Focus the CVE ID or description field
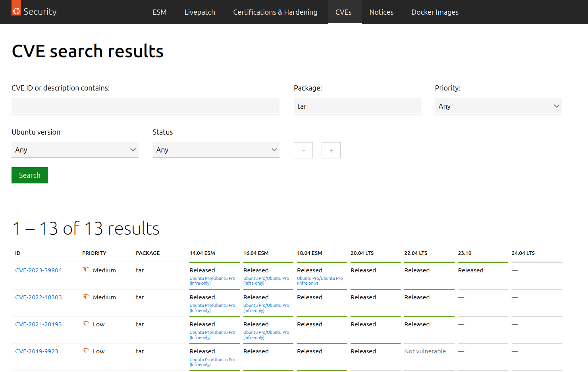 coord(145,106)
